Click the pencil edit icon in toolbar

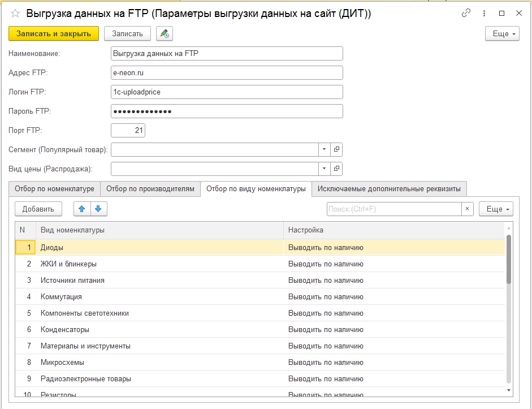click(x=165, y=34)
